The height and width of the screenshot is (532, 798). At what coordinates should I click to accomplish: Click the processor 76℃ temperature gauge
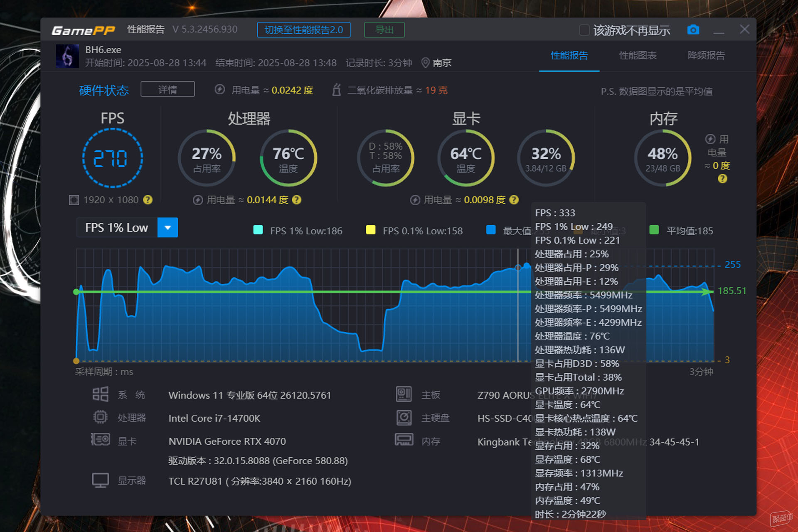click(x=288, y=158)
